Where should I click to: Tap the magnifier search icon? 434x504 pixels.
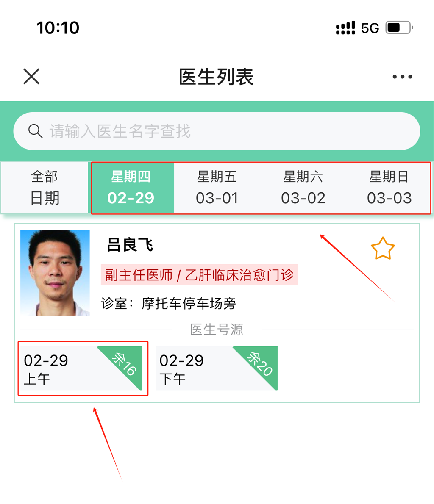pos(35,131)
